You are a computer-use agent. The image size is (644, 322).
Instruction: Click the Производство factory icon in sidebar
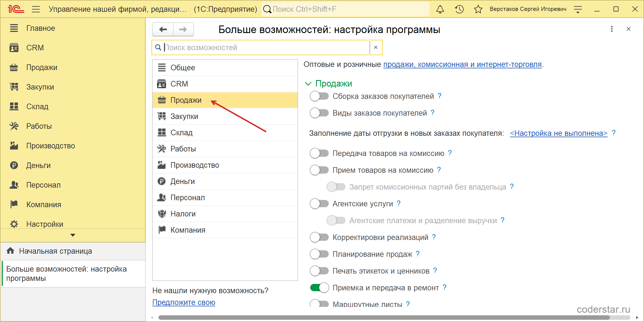[x=14, y=146]
